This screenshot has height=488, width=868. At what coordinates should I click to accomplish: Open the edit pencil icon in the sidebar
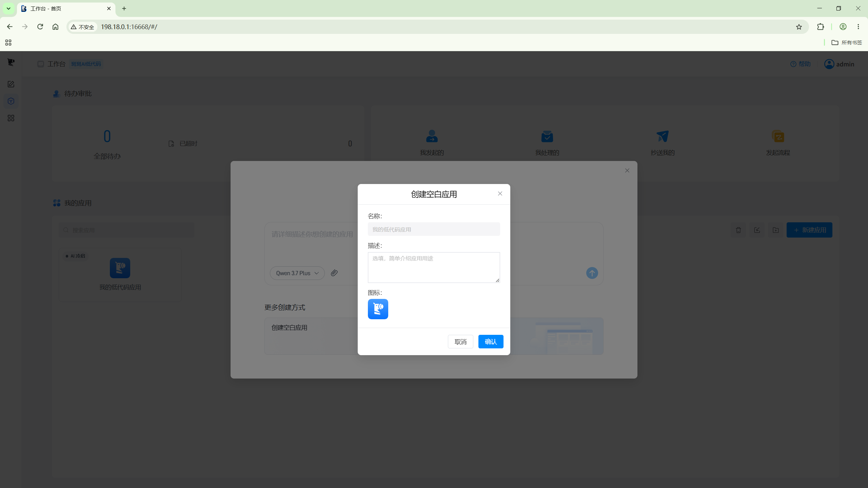tap(11, 84)
